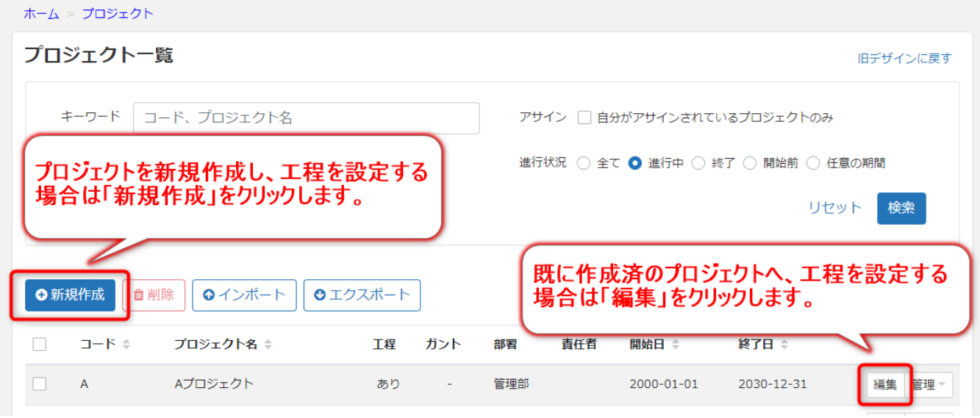The image size is (980, 418).
Task: Click the 検索 search button
Action: pos(901,208)
